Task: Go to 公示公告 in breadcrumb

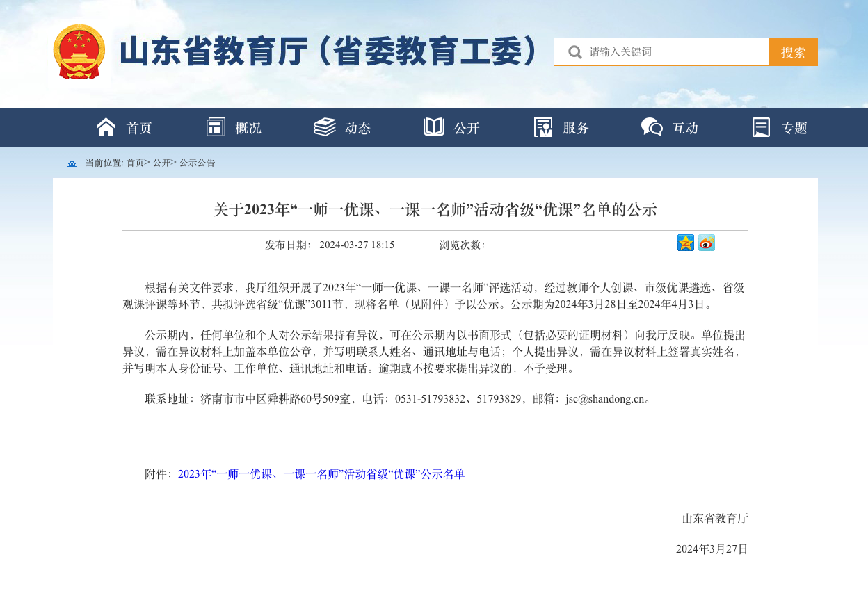Action: (198, 163)
